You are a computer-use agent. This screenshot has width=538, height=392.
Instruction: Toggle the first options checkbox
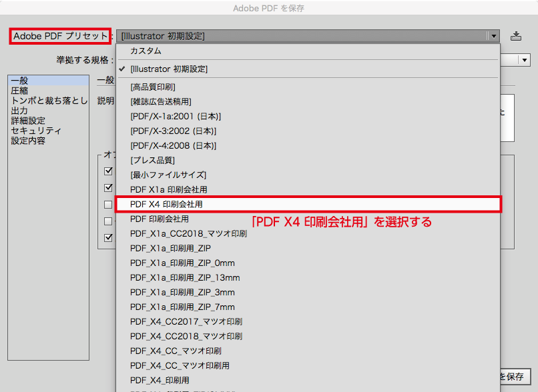pos(108,171)
